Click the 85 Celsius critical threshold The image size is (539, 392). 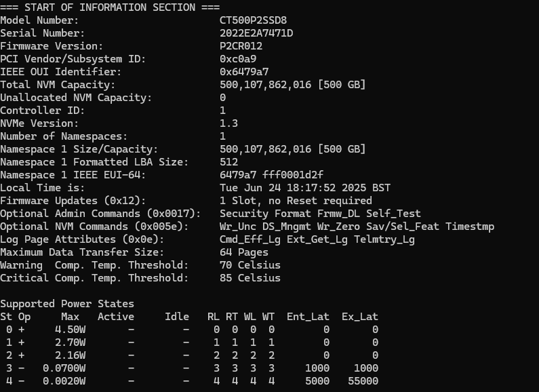[x=250, y=278]
